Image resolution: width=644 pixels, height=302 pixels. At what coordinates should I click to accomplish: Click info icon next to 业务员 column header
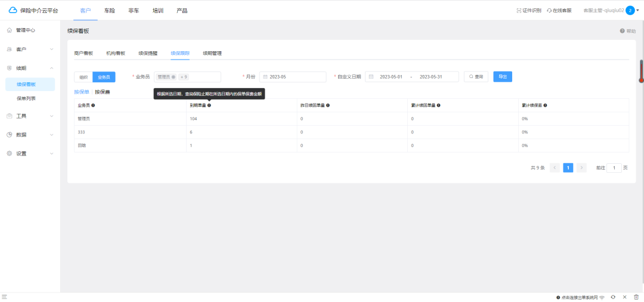point(93,105)
